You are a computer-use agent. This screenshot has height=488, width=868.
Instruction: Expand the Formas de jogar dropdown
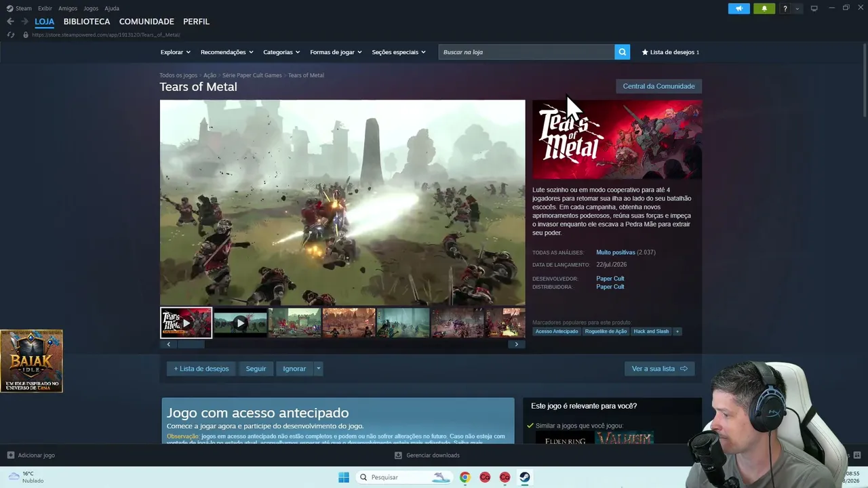tap(336, 52)
